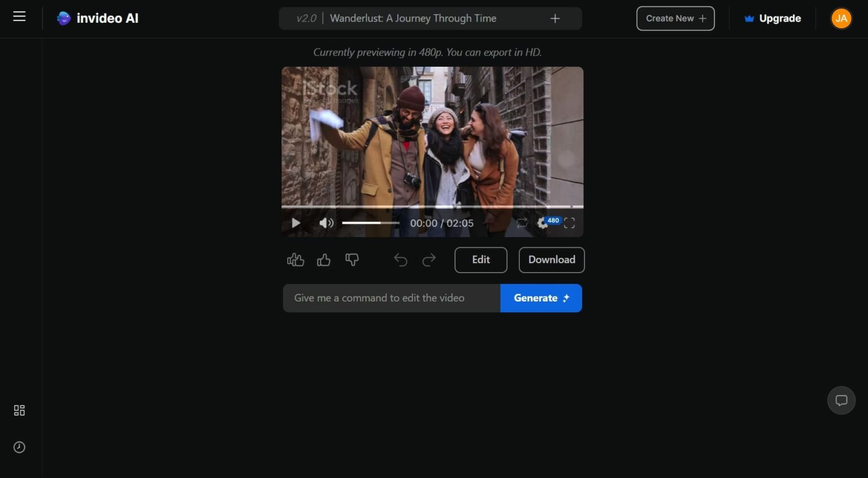Mute audio using the volume icon
The height and width of the screenshot is (478, 868).
(x=326, y=223)
